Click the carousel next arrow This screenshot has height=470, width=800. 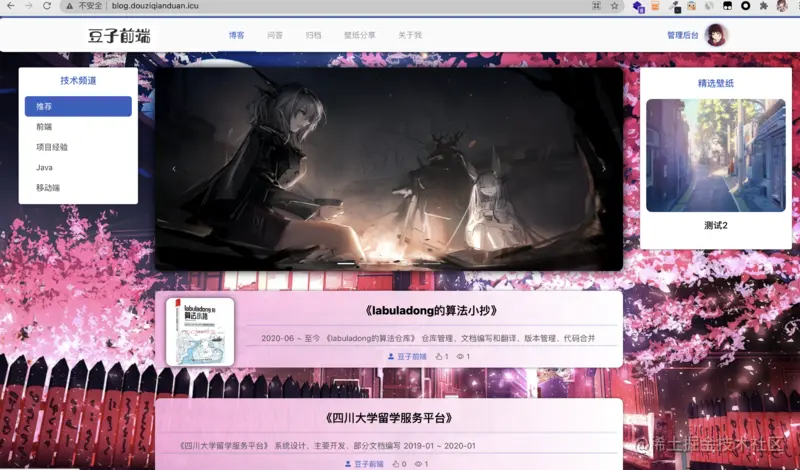click(604, 169)
